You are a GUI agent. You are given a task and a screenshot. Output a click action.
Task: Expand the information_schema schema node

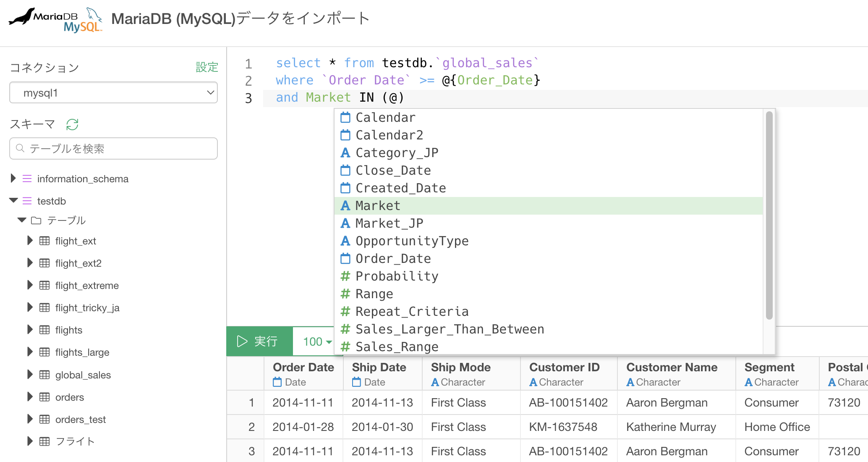pos(13,178)
